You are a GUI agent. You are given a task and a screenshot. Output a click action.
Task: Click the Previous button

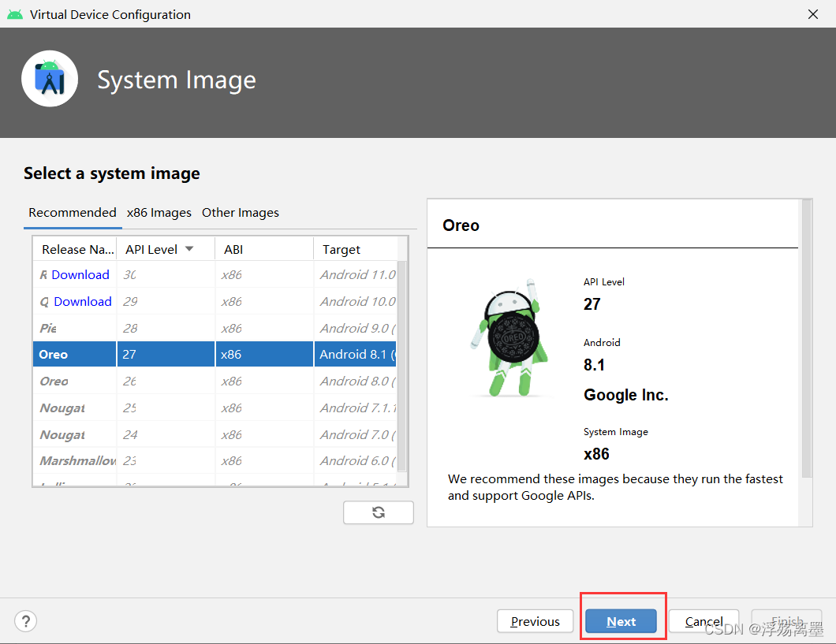point(535,621)
